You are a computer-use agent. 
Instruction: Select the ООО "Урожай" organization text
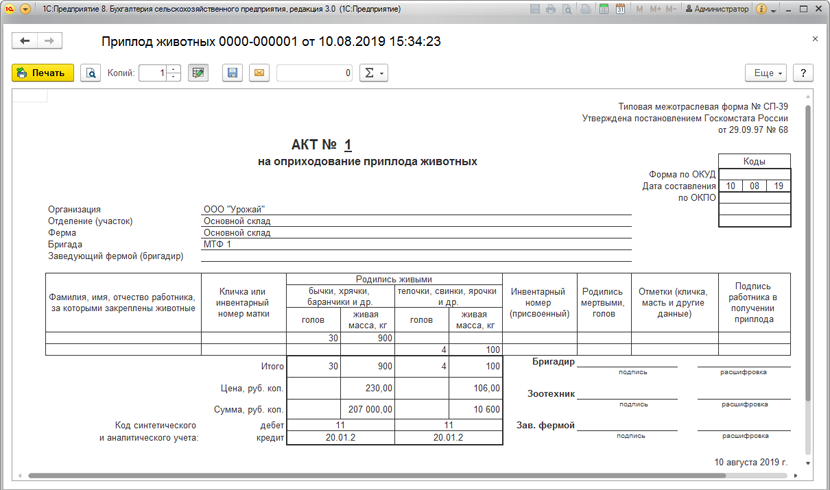(x=234, y=209)
